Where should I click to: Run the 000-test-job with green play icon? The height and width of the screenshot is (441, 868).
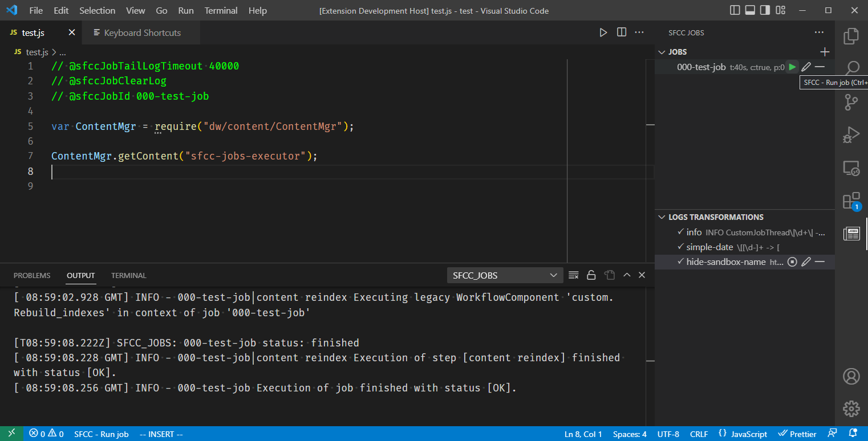point(792,67)
